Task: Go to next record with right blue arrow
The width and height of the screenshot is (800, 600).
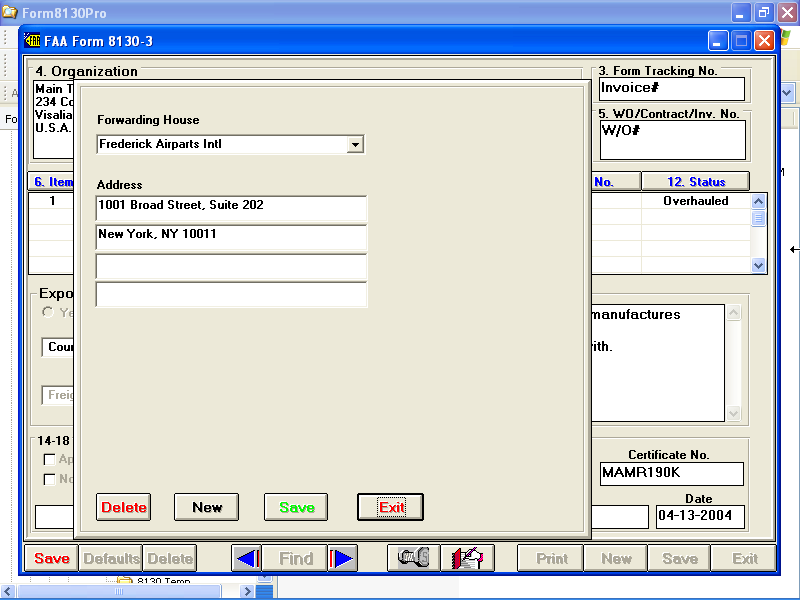Action: (x=343, y=559)
